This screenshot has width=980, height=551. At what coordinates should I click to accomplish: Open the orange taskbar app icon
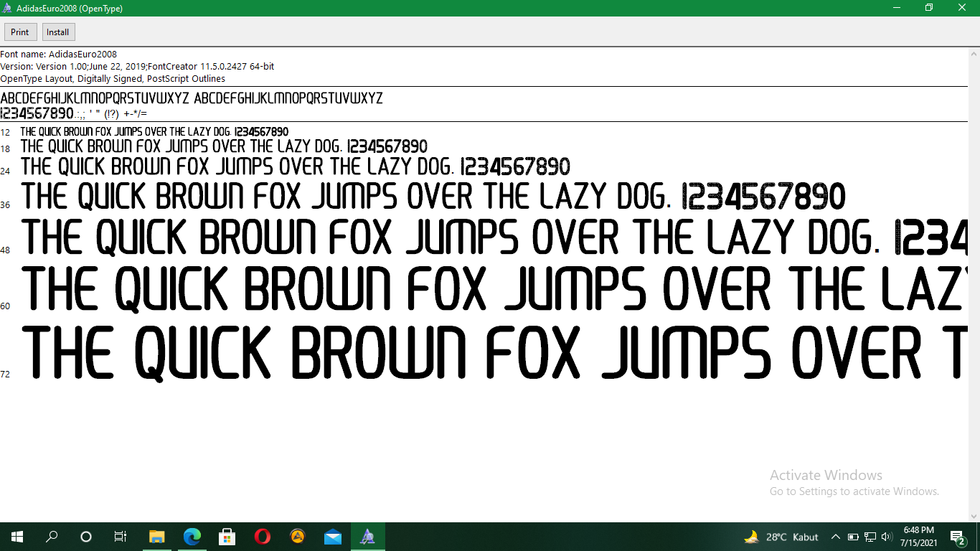pyautogui.click(x=297, y=537)
